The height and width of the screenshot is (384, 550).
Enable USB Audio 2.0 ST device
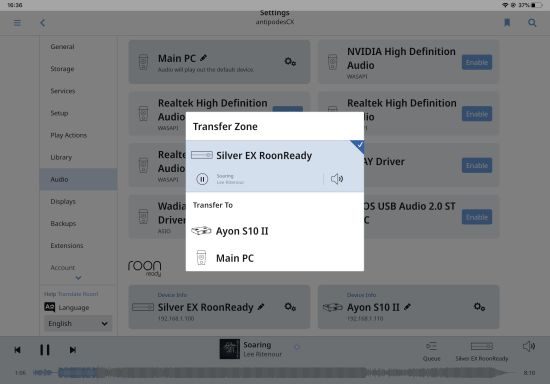(477, 217)
